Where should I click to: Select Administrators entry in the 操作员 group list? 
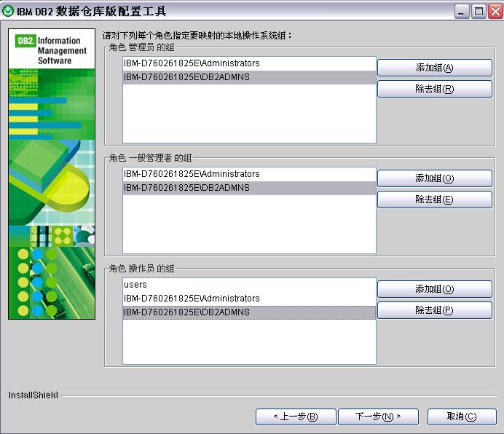coord(249,299)
